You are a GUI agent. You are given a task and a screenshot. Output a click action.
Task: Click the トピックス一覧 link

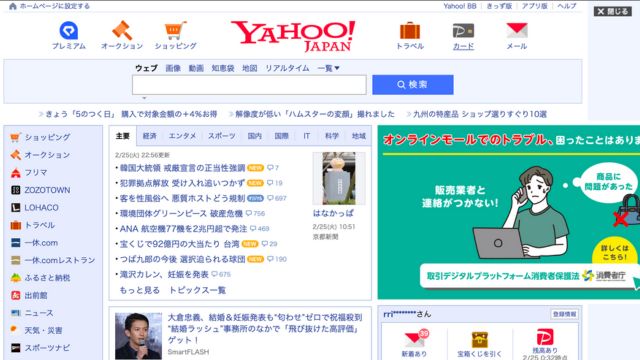click(197, 290)
